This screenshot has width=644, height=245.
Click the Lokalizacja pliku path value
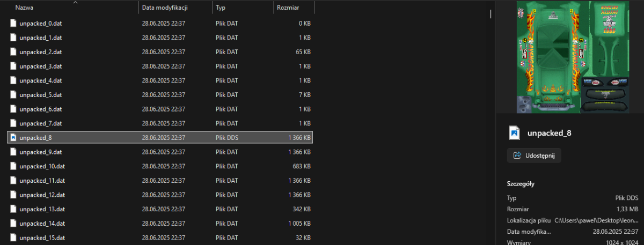click(x=598, y=220)
